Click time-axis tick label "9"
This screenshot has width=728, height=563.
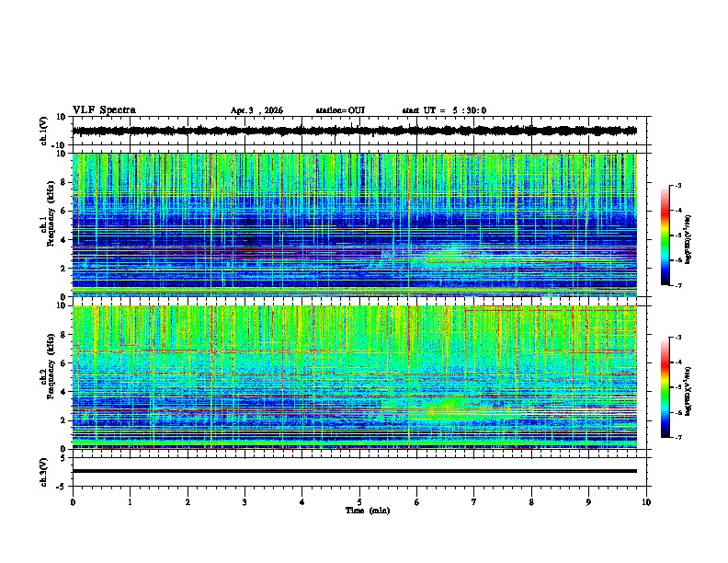588,502
